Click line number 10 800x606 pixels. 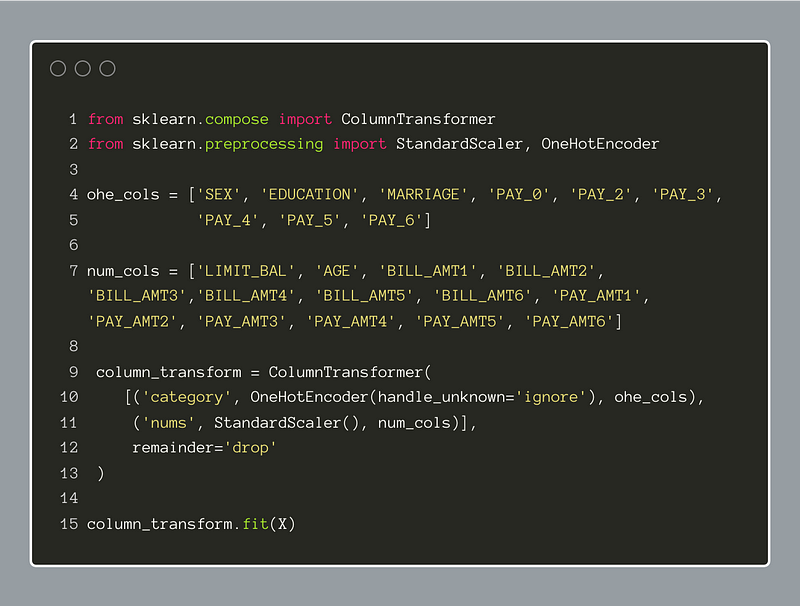pos(69,397)
